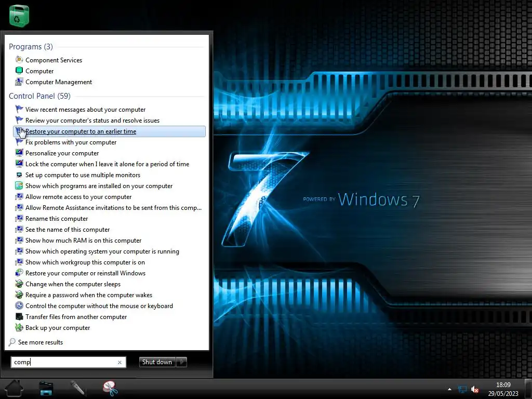The width and height of the screenshot is (532, 399).
Task: Show hidden tray icons arrow
Action: [x=449, y=389]
